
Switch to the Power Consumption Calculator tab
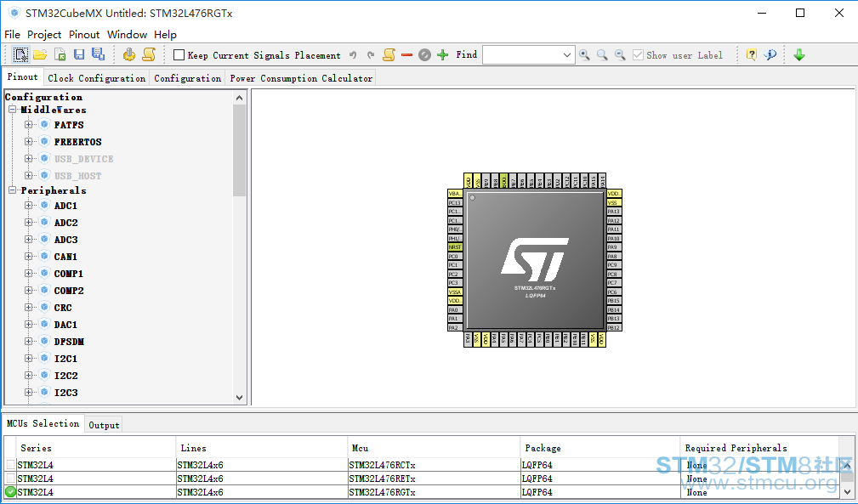click(x=301, y=78)
